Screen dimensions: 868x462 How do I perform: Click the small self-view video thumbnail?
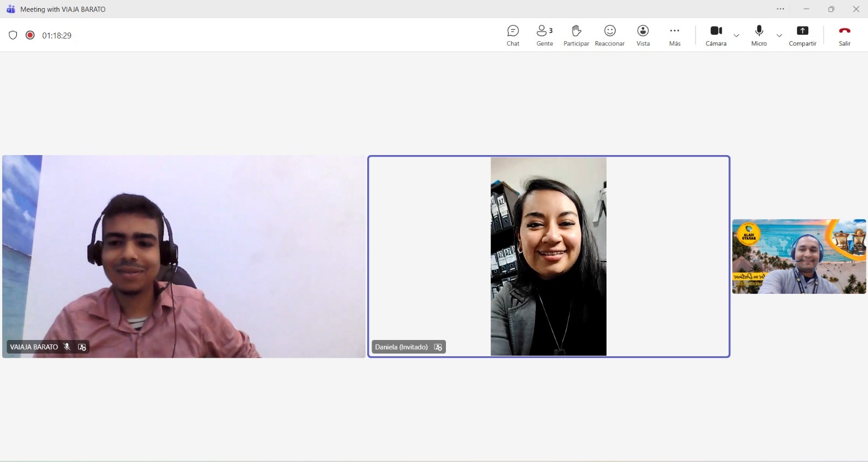(x=799, y=256)
